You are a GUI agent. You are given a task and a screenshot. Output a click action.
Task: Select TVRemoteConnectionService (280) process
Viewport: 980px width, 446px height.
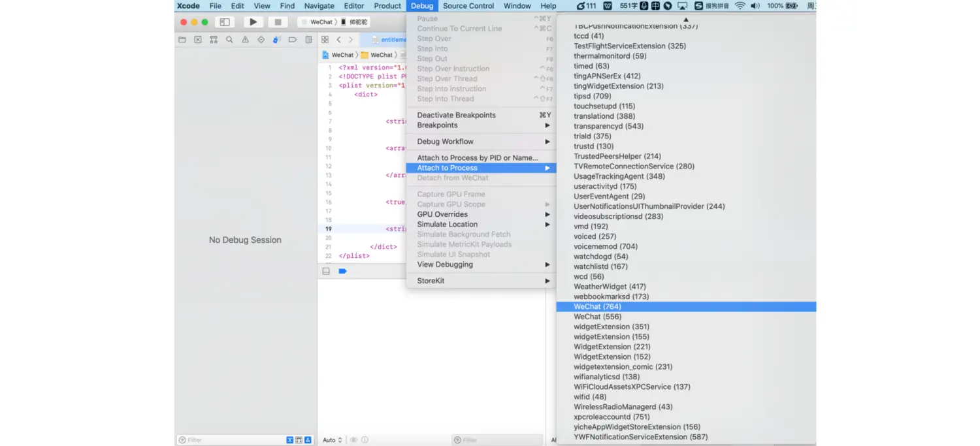pyautogui.click(x=686, y=167)
